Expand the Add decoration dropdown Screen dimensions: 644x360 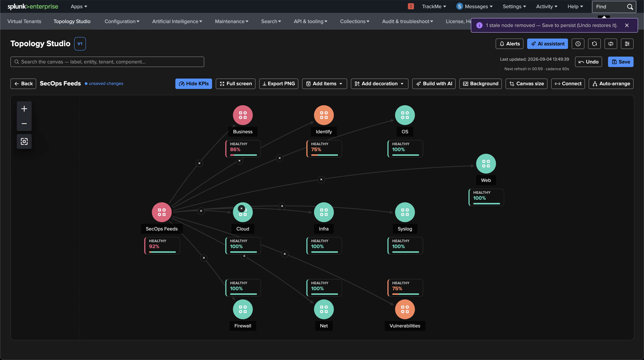click(x=379, y=84)
